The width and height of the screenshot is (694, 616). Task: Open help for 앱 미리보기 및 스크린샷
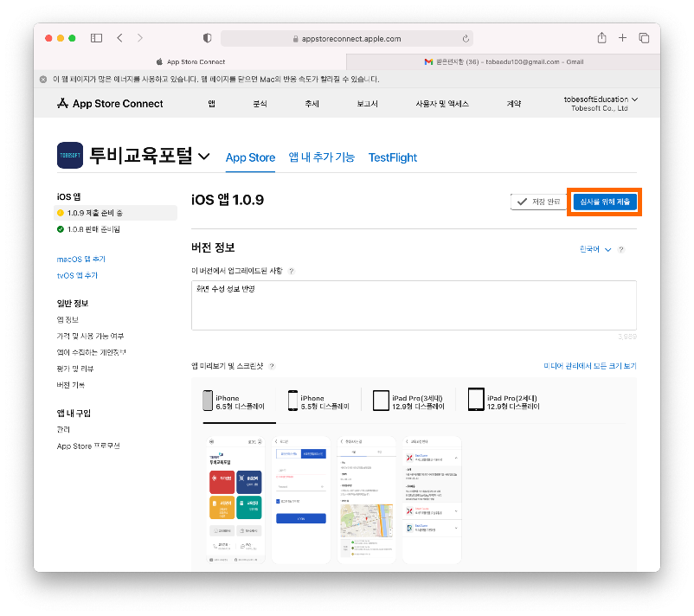coord(272,366)
